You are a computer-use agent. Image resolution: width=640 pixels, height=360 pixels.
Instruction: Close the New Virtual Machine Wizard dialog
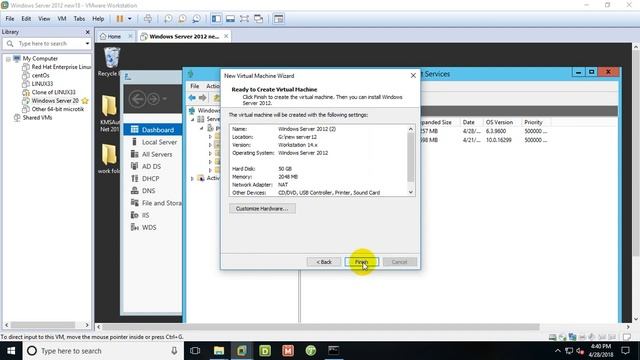(x=413, y=76)
